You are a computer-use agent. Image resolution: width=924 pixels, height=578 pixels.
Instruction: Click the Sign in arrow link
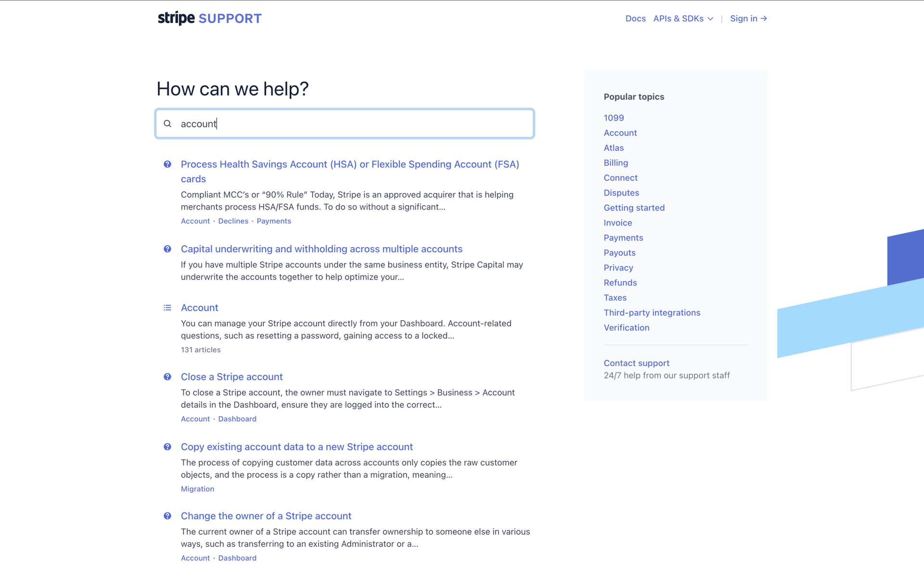coord(748,18)
